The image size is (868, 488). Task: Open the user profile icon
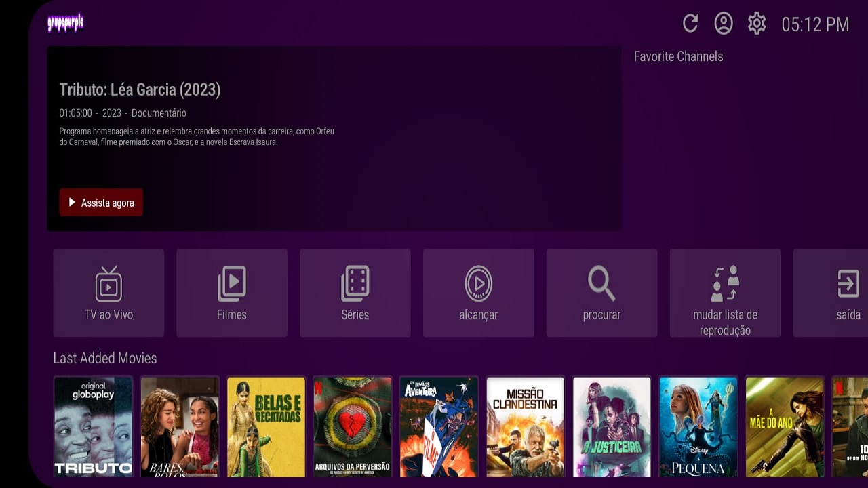click(724, 24)
